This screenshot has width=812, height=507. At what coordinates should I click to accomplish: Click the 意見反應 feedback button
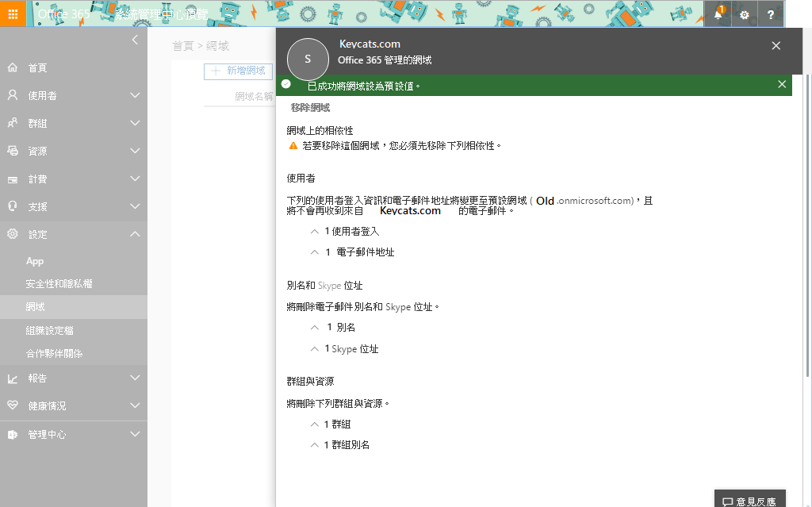pyautogui.click(x=750, y=499)
